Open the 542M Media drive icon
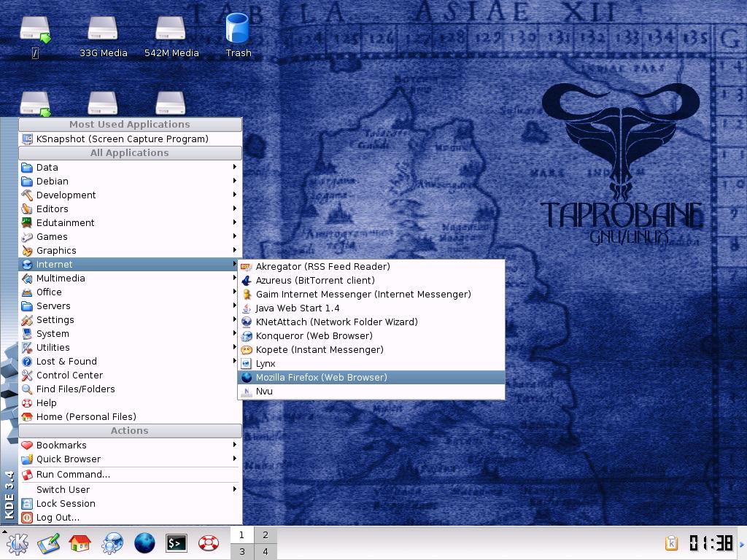This screenshot has width=747, height=560. [x=171, y=37]
